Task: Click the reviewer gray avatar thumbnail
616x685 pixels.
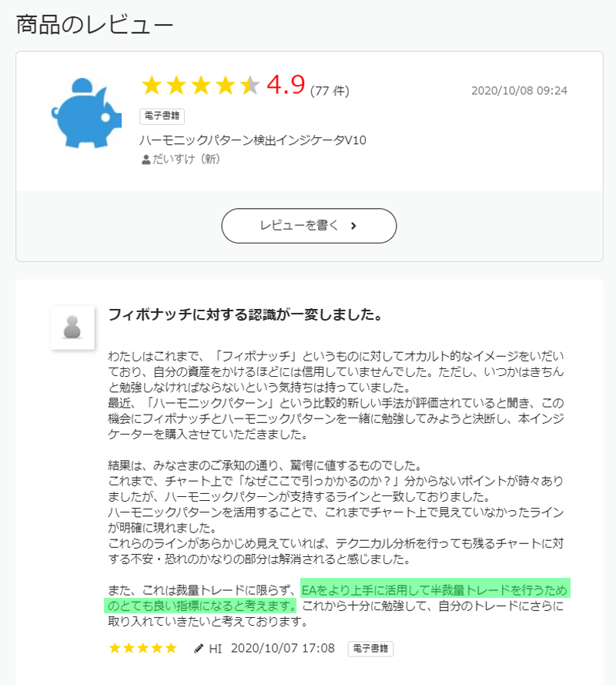Action: [72, 327]
